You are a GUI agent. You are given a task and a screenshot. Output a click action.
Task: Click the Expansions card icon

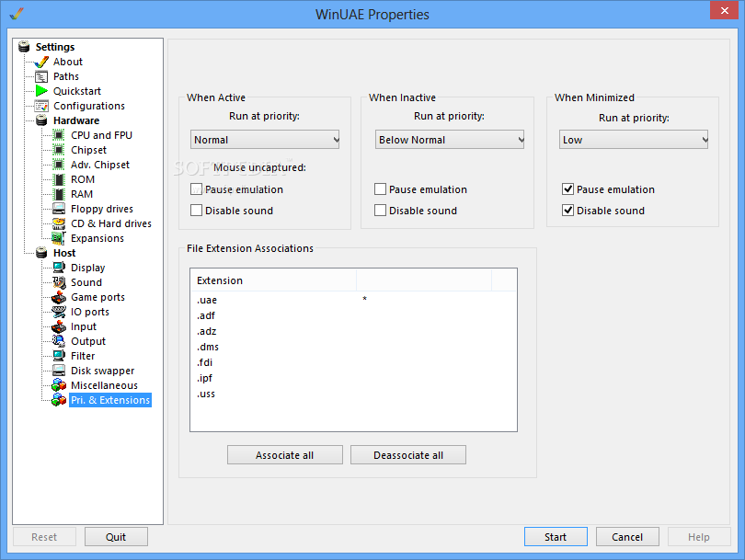[59, 238]
